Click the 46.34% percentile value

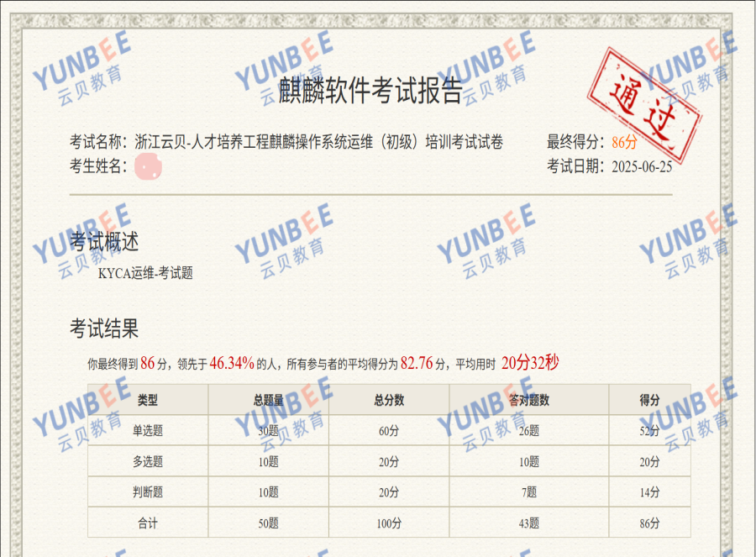[x=232, y=363]
